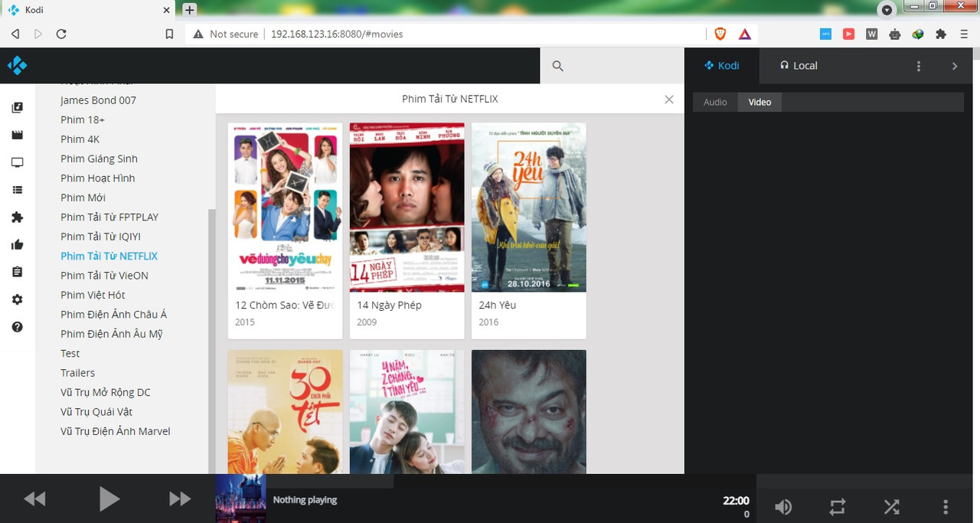The width and height of the screenshot is (980, 523).
Task: Open Brave Shields lion icon
Action: point(720,34)
